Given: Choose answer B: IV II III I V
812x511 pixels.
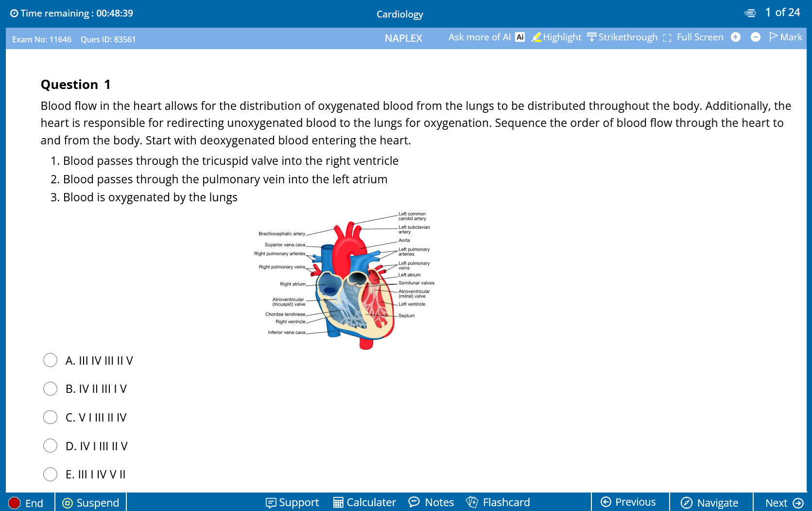Looking at the screenshot, I should click(x=50, y=389).
